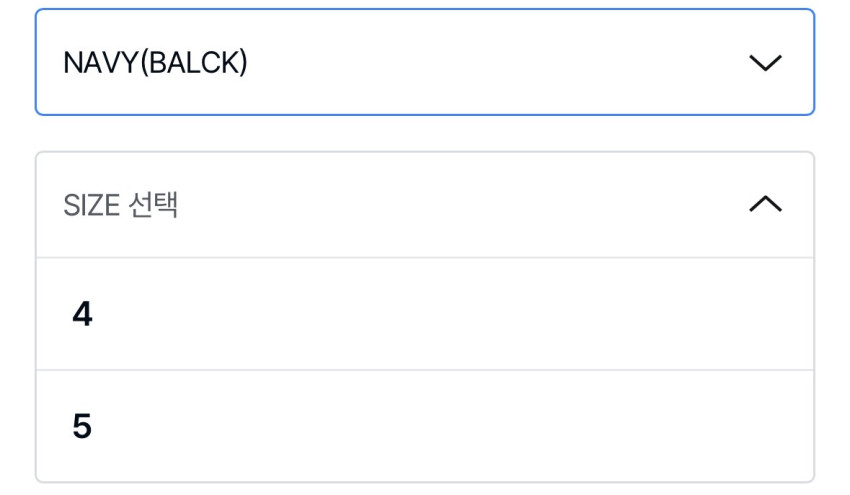
Task: Tap the bold number 4 entry
Action: click(x=82, y=315)
